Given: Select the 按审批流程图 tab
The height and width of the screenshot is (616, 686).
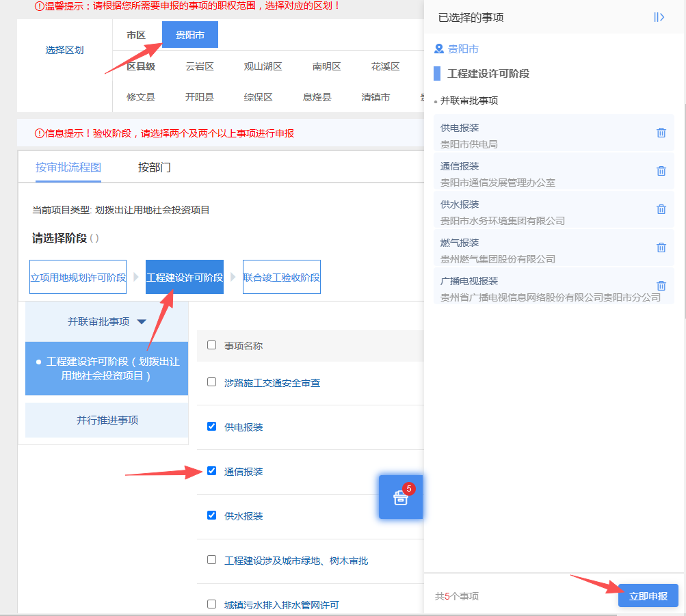Looking at the screenshot, I should coord(68,168).
